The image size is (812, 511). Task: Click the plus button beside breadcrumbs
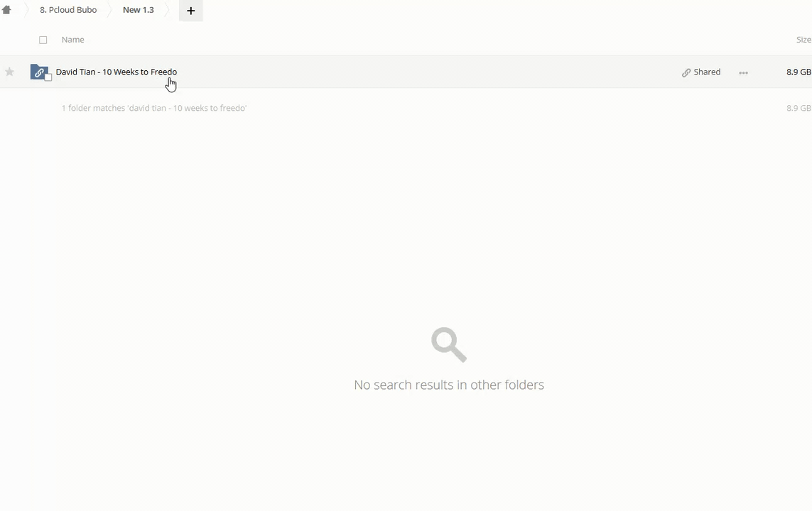point(190,11)
